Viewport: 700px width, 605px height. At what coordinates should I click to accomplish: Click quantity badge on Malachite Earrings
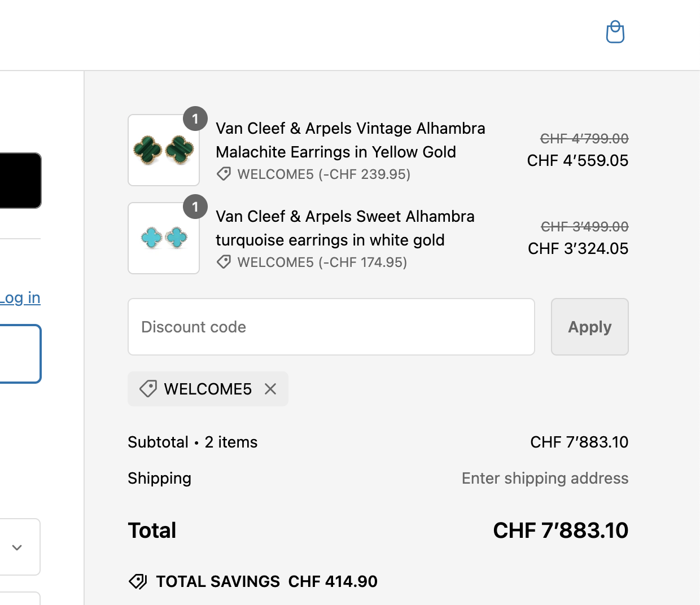195,119
